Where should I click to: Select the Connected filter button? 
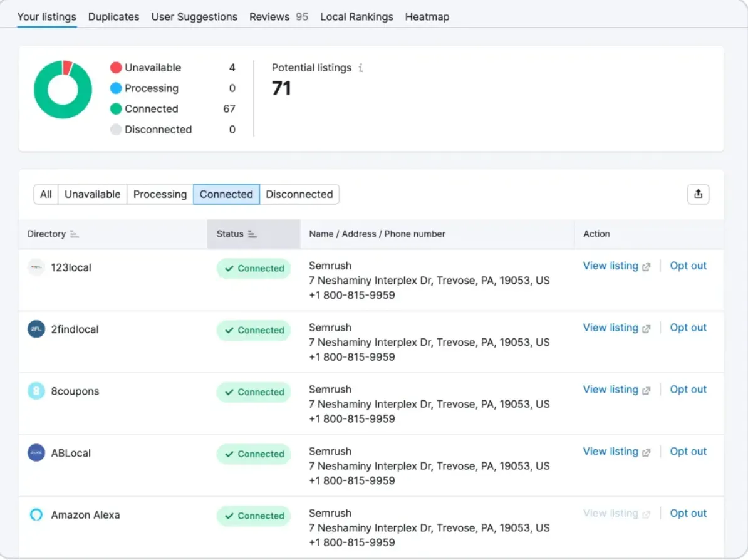(x=226, y=194)
